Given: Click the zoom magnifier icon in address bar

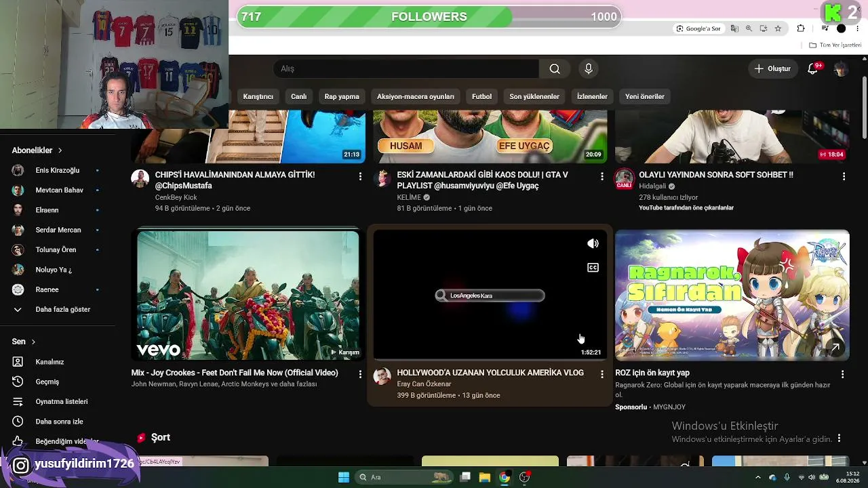Looking at the screenshot, I should (749, 28).
